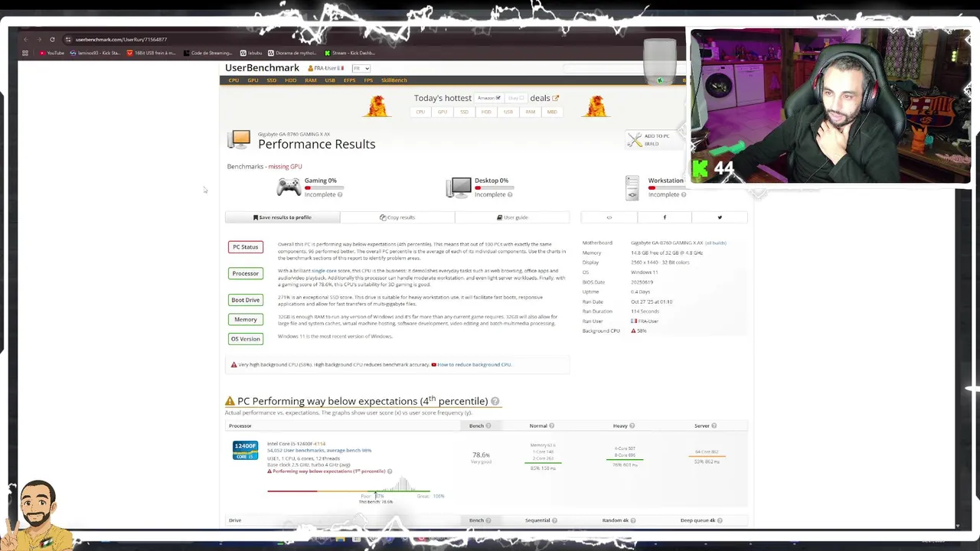Select the USB nav menu item
Image resolution: width=980 pixels, height=551 pixels.
(x=330, y=80)
